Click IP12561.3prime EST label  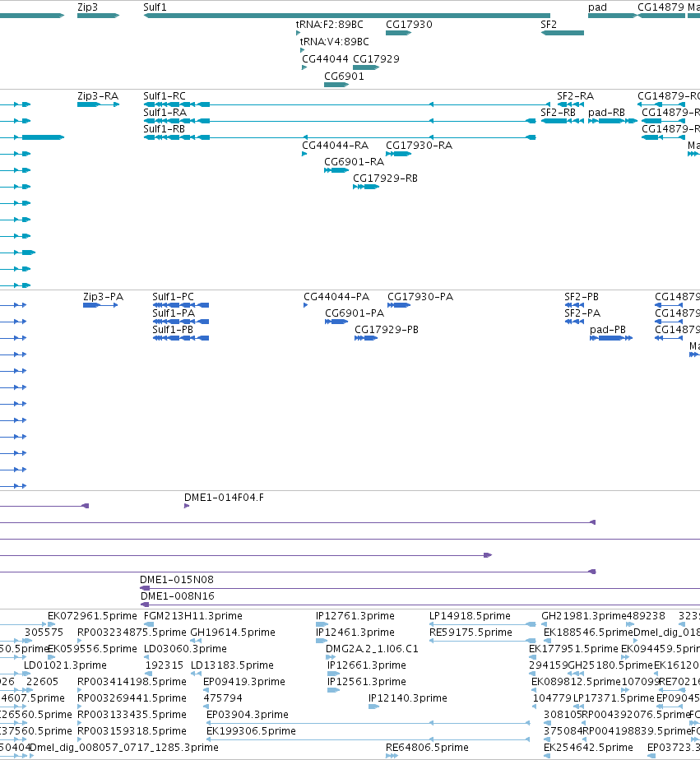click(x=367, y=682)
